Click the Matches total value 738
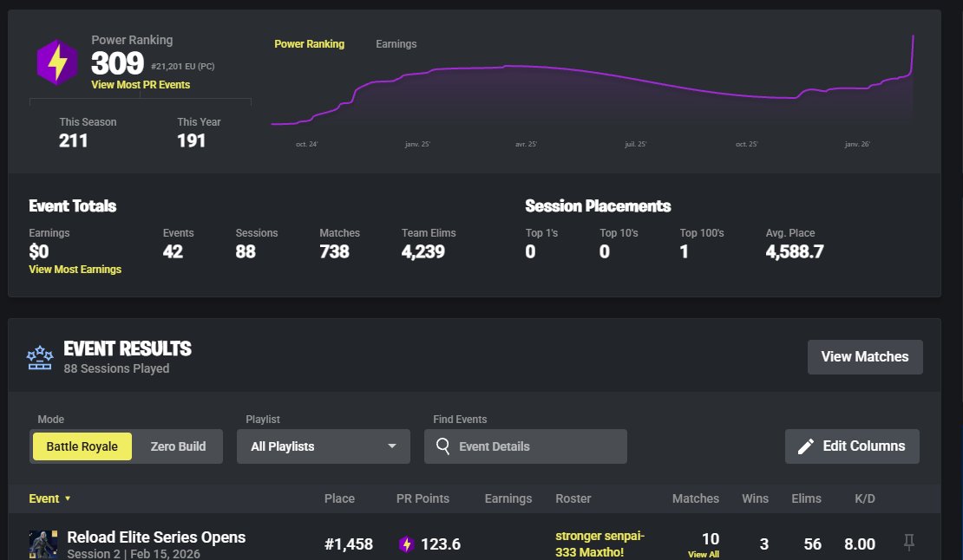The height and width of the screenshot is (560, 963). (x=334, y=251)
